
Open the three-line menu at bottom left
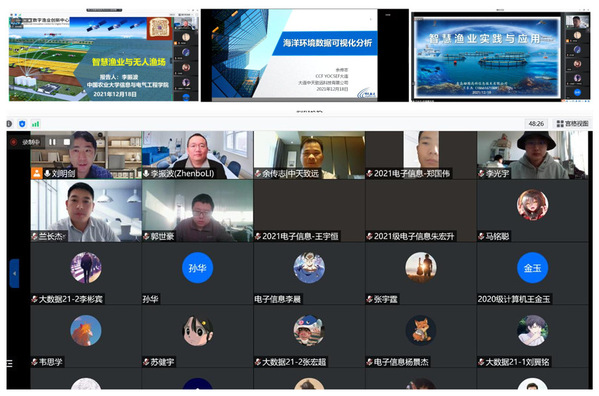(x=10, y=363)
